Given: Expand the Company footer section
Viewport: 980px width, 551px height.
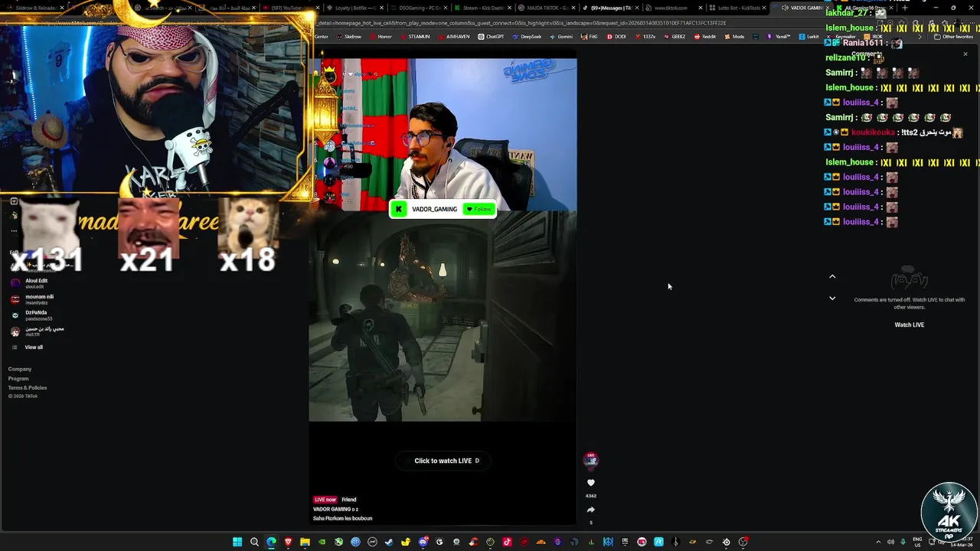Looking at the screenshot, I should click(20, 369).
